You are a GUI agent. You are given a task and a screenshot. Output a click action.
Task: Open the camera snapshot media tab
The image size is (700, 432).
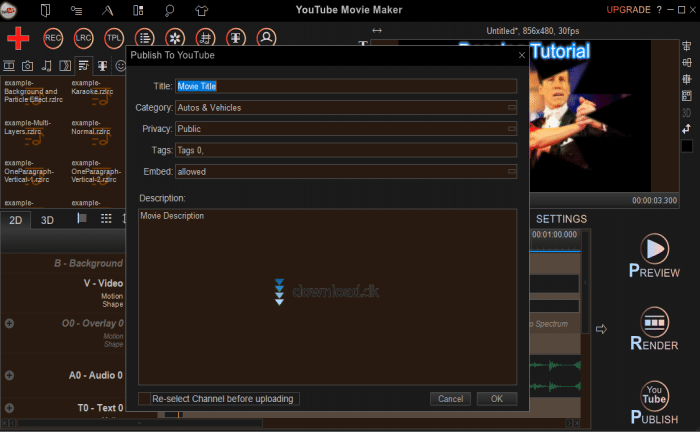pyautogui.click(x=27, y=66)
